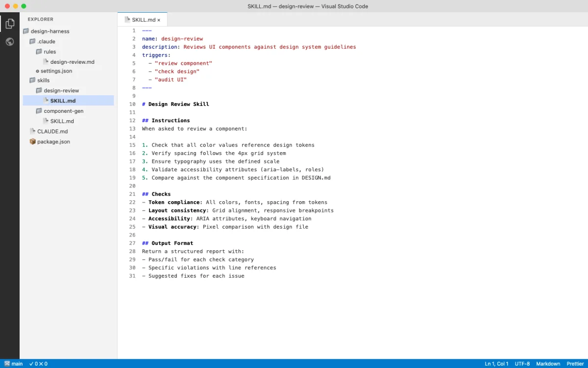Click 'Specific violations with line references' line
The width and height of the screenshot is (588, 368).
pyautogui.click(x=209, y=267)
